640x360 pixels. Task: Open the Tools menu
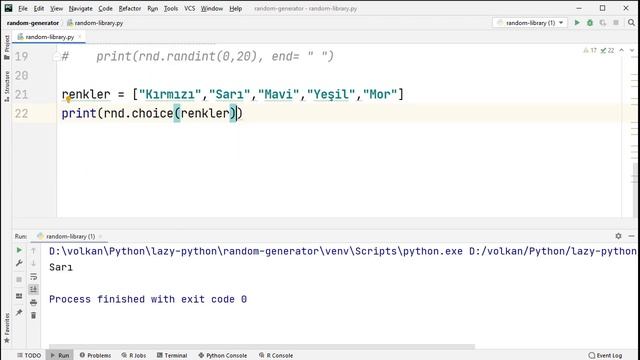171,8
